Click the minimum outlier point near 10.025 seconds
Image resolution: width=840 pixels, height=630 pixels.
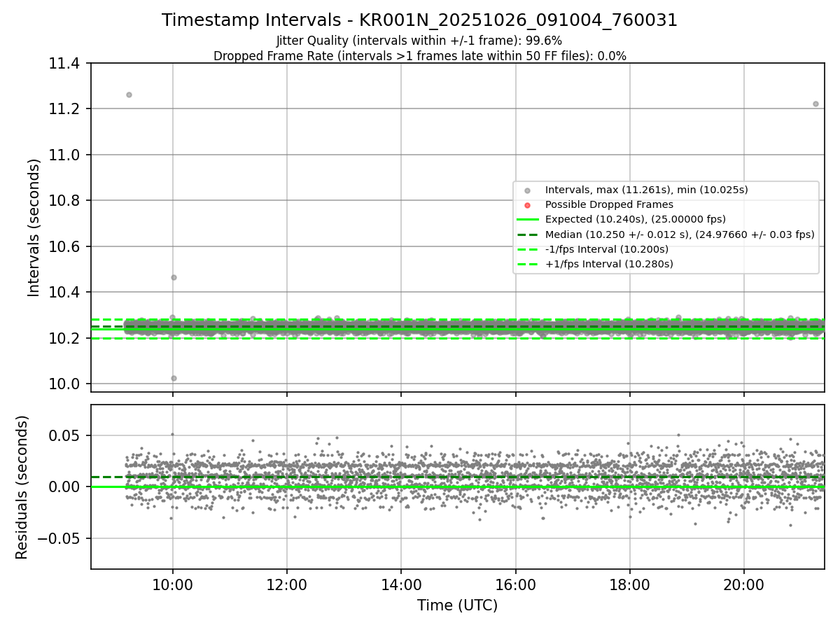174,378
